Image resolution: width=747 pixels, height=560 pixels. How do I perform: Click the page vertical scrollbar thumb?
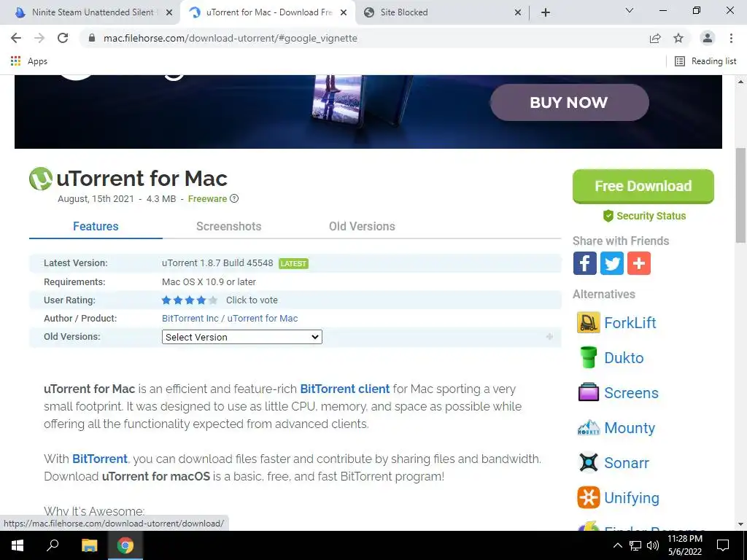point(740,195)
